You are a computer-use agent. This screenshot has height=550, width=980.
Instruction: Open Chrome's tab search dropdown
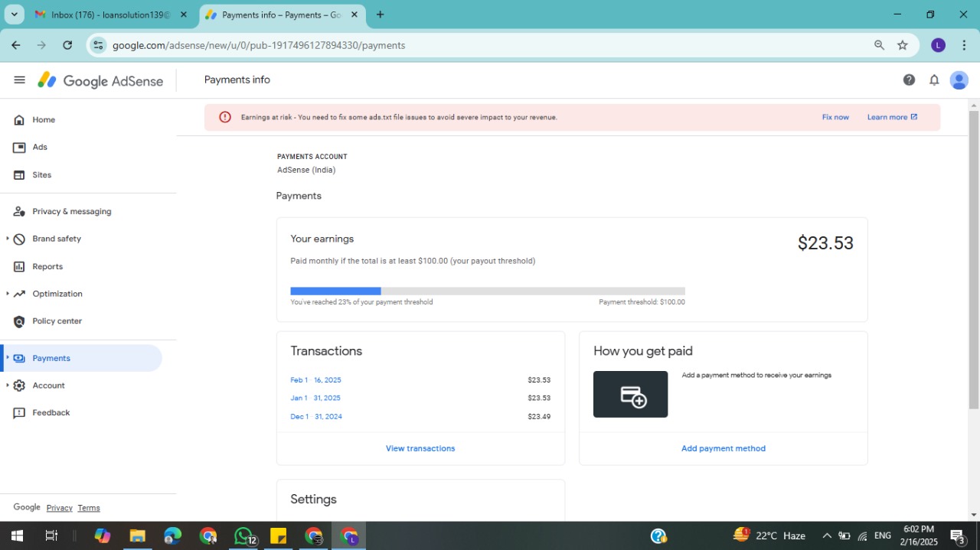[15, 15]
